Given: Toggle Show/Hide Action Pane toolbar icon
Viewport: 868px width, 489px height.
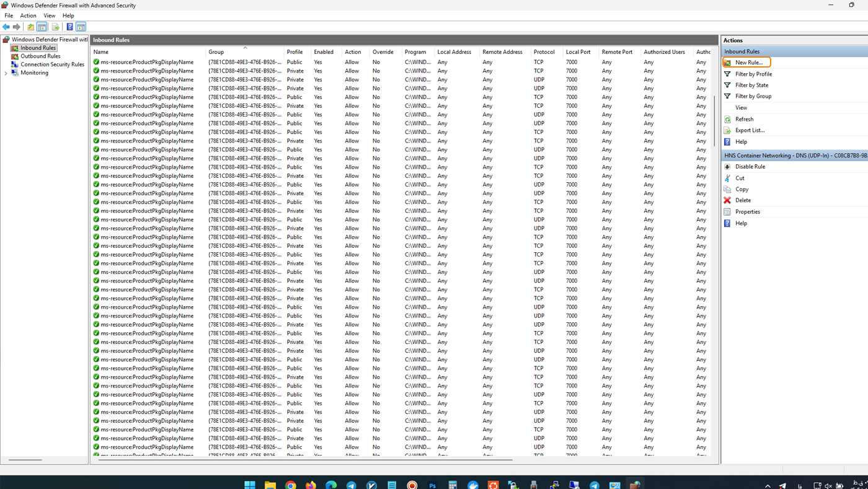Looking at the screenshot, I should coord(81,27).
